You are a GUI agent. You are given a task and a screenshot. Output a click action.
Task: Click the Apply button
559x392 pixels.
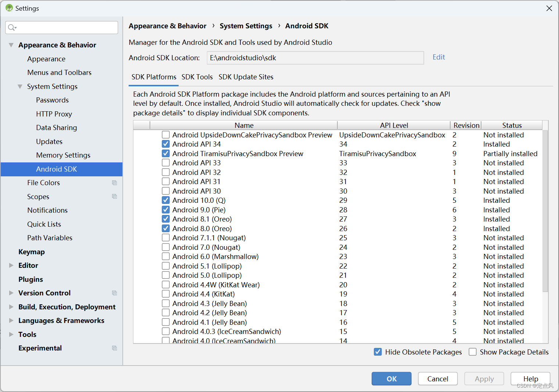[x=484, y=379]
